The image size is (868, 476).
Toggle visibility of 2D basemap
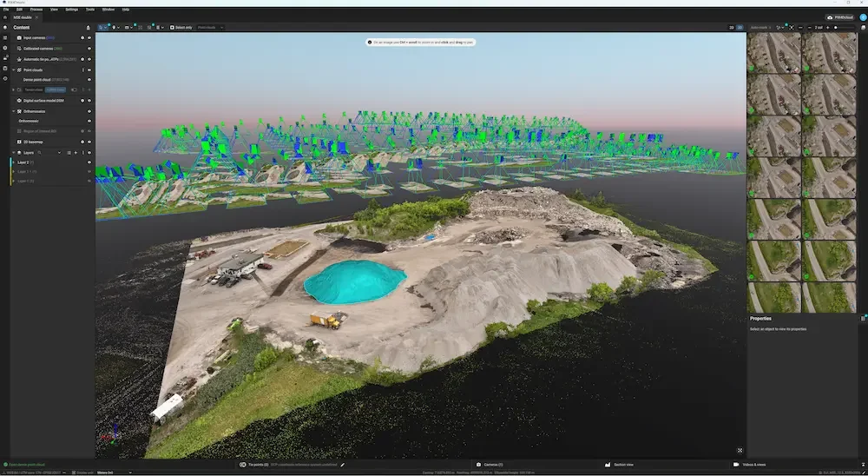point(89,142)
